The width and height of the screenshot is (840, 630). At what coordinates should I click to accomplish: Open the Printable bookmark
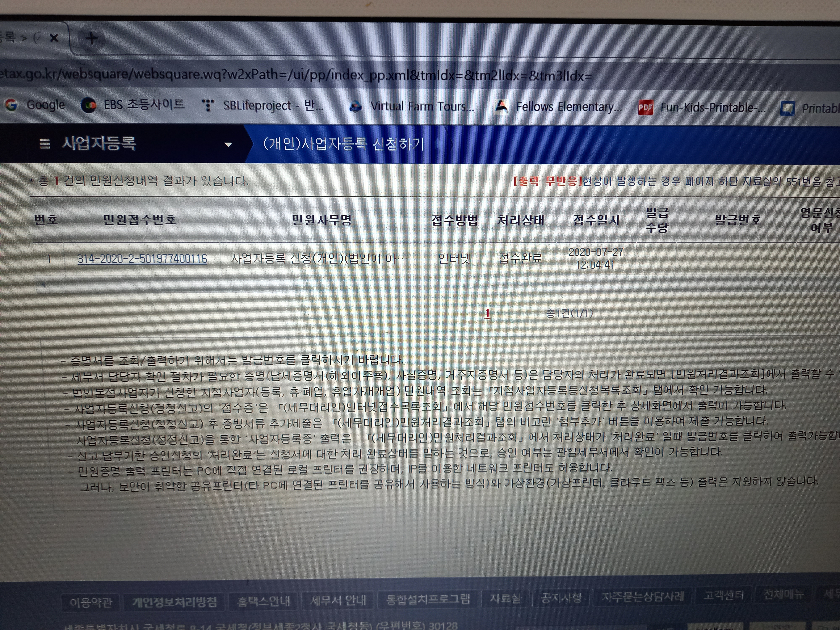tap(810, 109)
